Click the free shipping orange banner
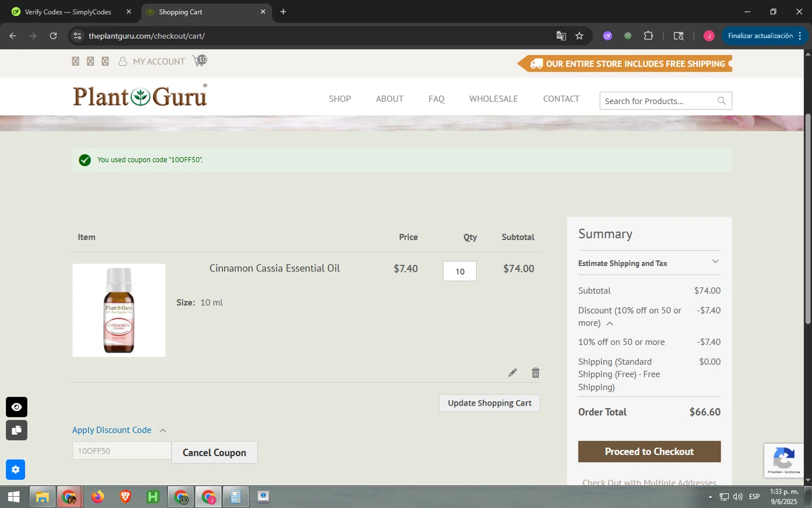Viewport: 812px width, 508px height. (x=625, y=64)
